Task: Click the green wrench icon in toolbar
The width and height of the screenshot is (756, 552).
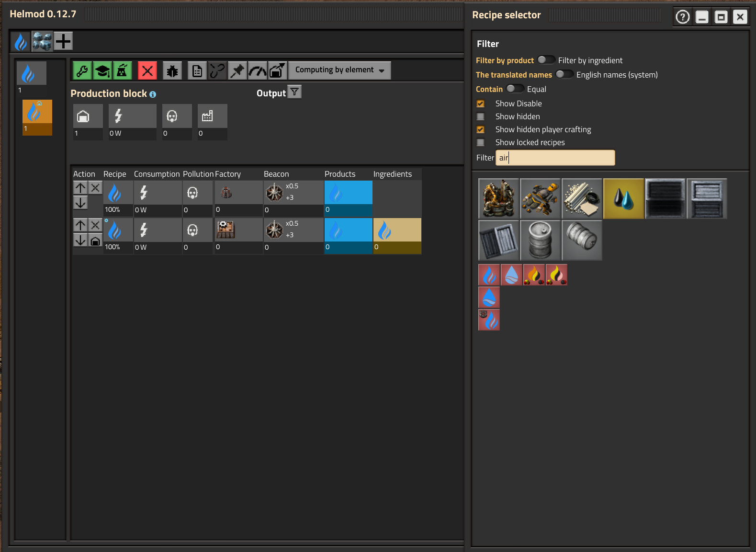Action: pyautogui.click(x=82, y=71)
